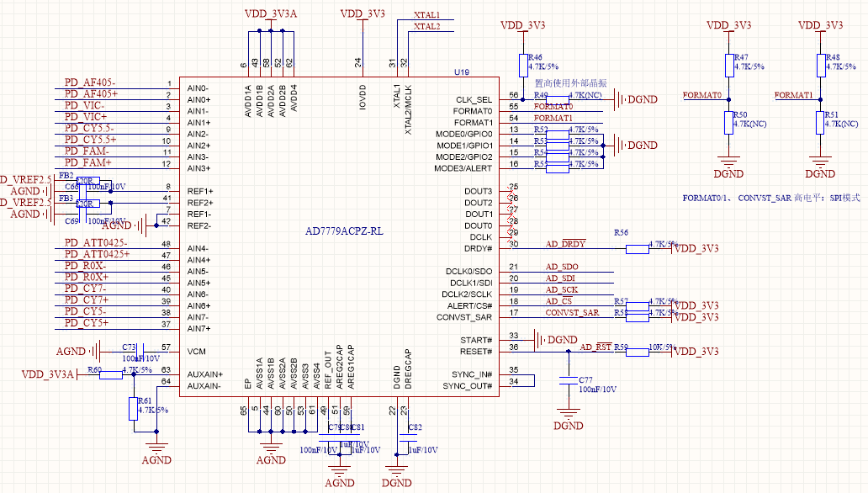The width and height of the screenshot is (868, 493).
Task: Click the XTAL2 net label
Action: pos(426,27)
